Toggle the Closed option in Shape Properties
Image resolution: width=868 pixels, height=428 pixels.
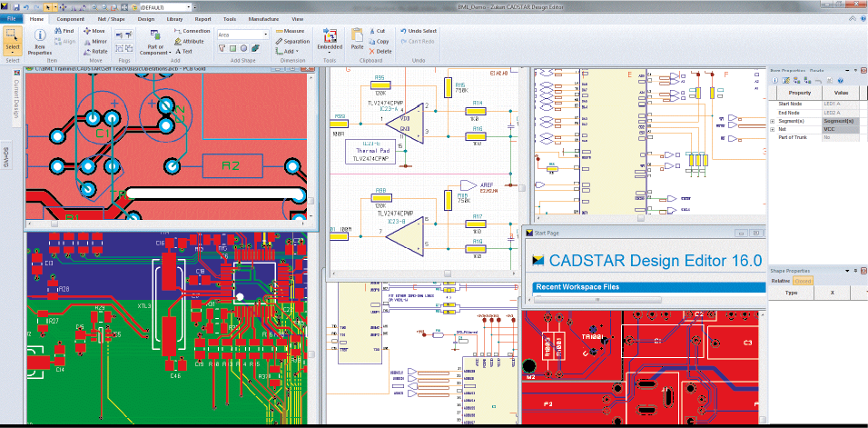[804, 282]
